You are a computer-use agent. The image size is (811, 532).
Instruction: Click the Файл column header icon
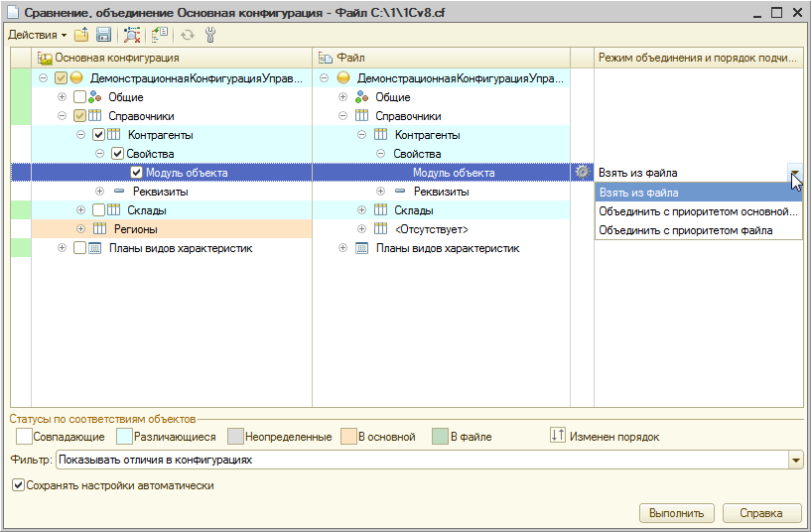click(x=326, y=58)
